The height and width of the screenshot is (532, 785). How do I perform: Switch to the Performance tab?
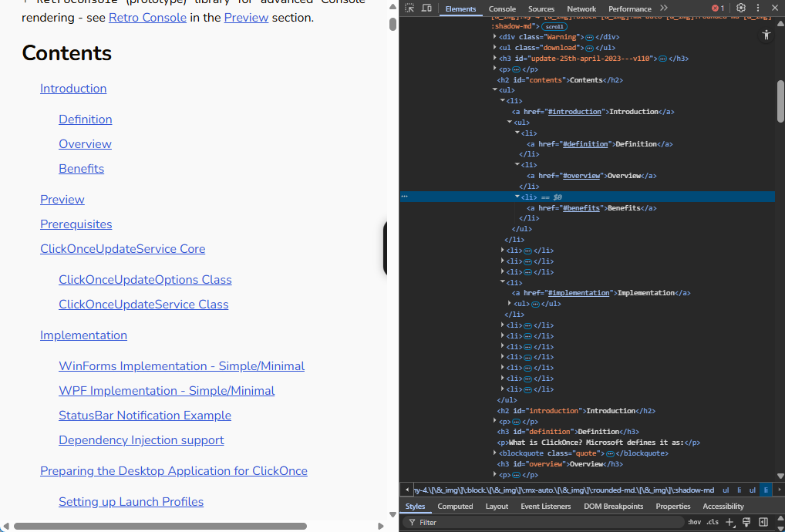point(630,8)
